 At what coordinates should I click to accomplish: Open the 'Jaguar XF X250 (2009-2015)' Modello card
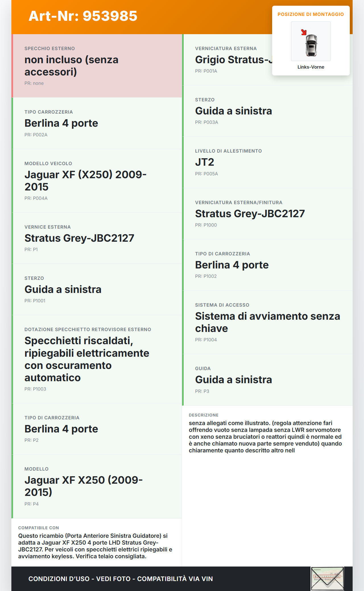[97, 486]
